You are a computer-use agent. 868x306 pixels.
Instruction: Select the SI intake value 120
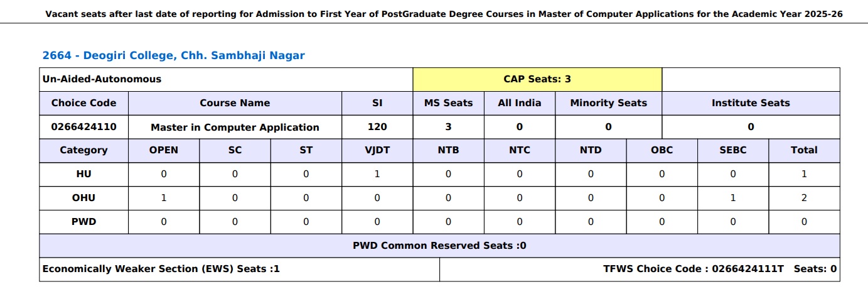pyautogui.click(x=377, y=127)
